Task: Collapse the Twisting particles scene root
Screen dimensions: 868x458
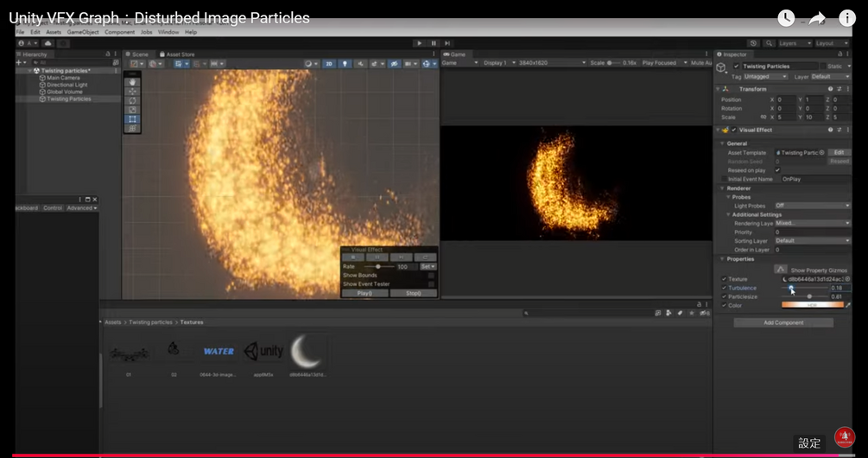Action: [30, 71]
